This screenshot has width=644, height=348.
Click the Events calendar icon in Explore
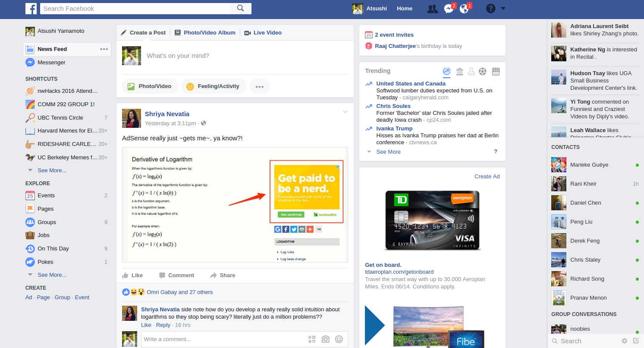pyautogui.click(x=30, y=196)
